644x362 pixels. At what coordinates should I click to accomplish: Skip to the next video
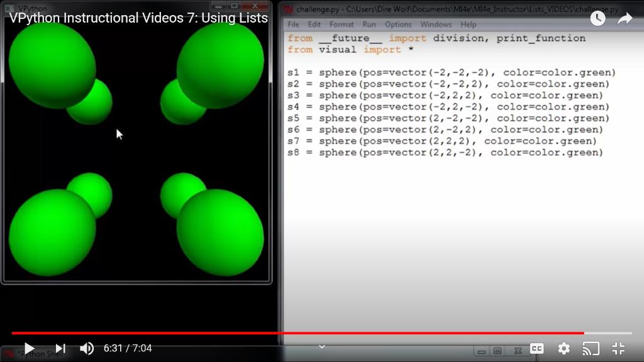60,348
